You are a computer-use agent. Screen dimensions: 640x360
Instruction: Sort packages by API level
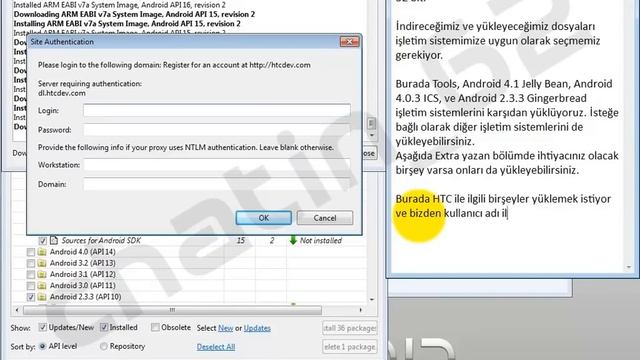pos(42,346)
